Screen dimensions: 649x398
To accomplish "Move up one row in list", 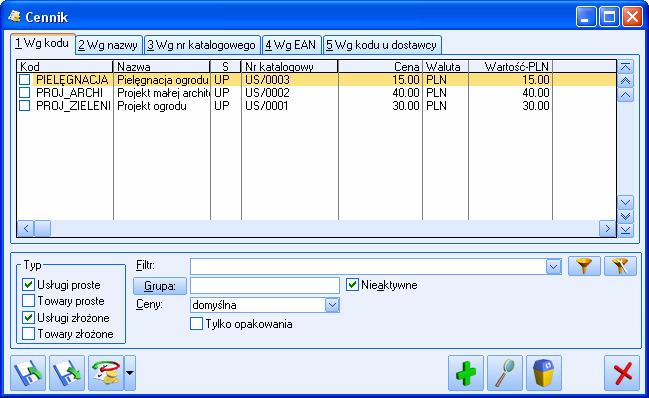I will pyautogui.click(x=625, y=95).
